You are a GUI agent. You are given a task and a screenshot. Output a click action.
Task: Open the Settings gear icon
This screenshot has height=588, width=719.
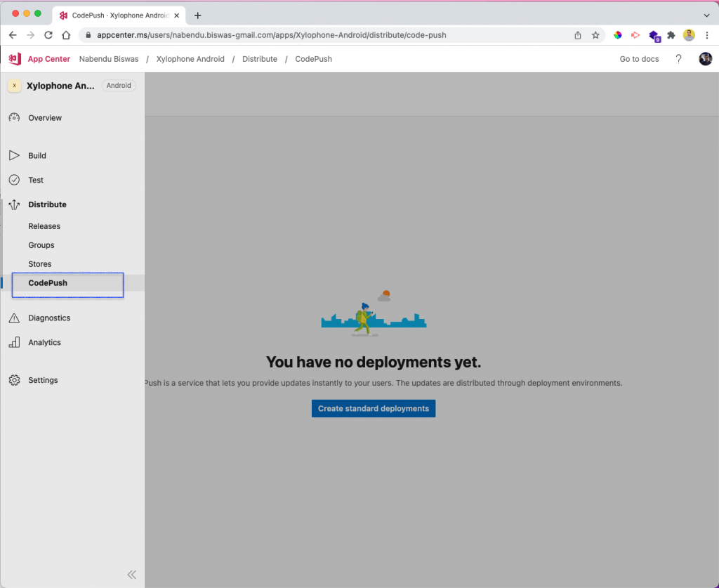pyautogui.click(x=14, y=380)
